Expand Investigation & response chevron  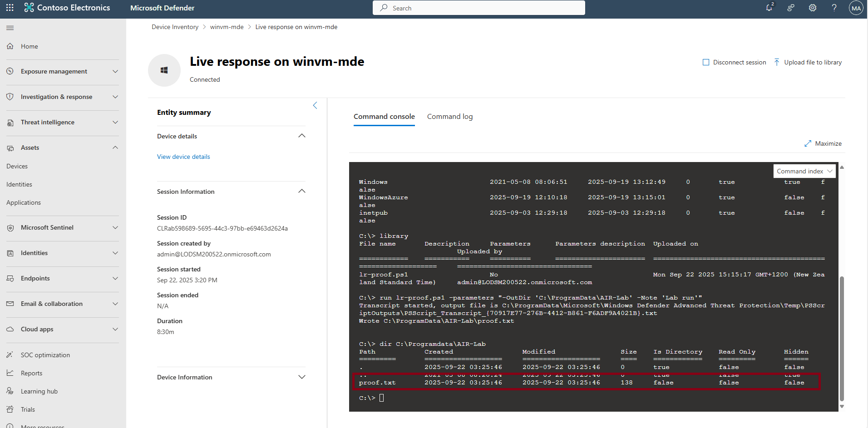(115, 97)
